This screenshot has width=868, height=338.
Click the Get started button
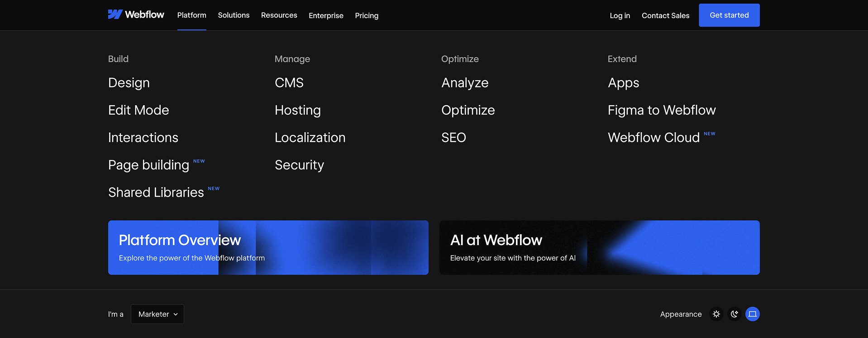729,15
